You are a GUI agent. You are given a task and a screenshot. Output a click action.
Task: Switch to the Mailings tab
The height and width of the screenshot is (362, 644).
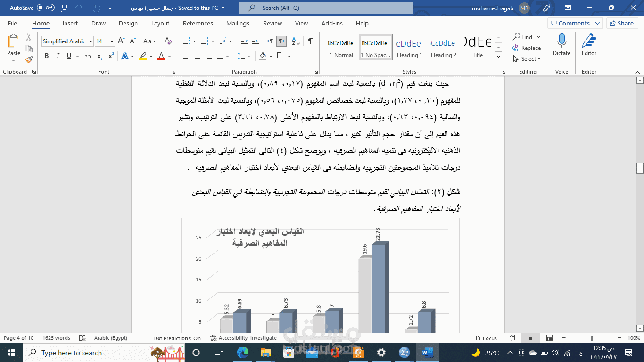coord(238,23)
